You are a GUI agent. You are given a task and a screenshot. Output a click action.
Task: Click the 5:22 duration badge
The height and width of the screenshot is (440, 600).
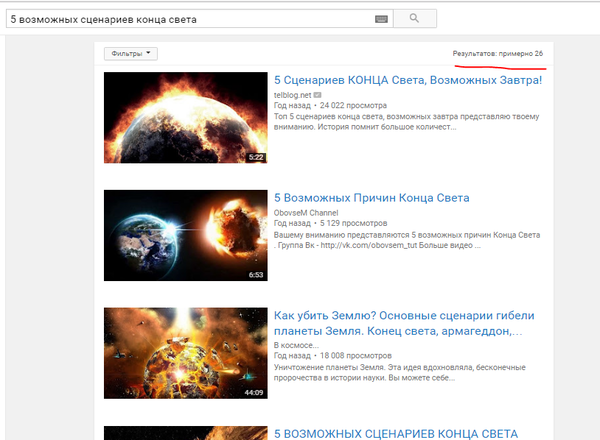(255, 157)
